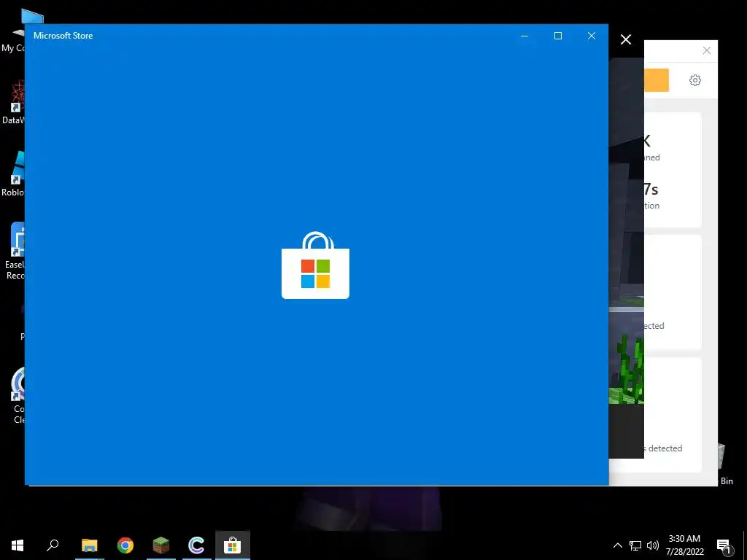747x560 pixels.
Task: Open taskbar search magnifier
Action: click(x=53, y=545)
